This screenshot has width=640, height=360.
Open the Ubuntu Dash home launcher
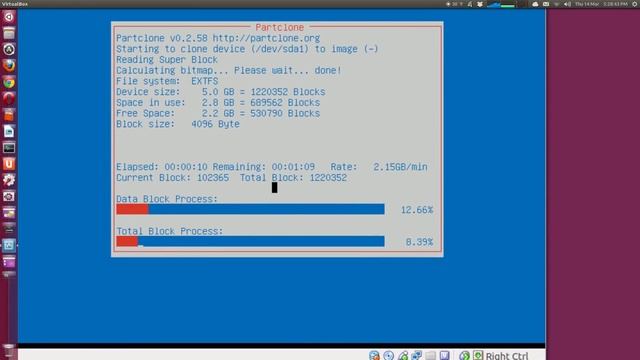click(9, 17)
